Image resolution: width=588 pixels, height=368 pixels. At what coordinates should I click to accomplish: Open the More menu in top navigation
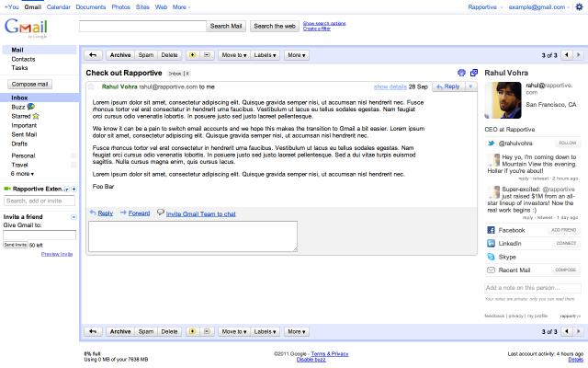coord(182,7)
